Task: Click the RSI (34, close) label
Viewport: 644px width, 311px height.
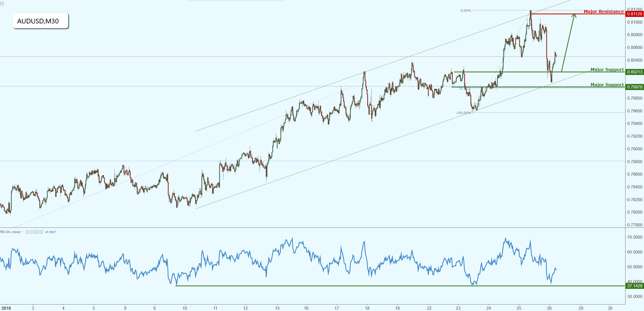Action: pyautogui.click(x=10, y=232)
